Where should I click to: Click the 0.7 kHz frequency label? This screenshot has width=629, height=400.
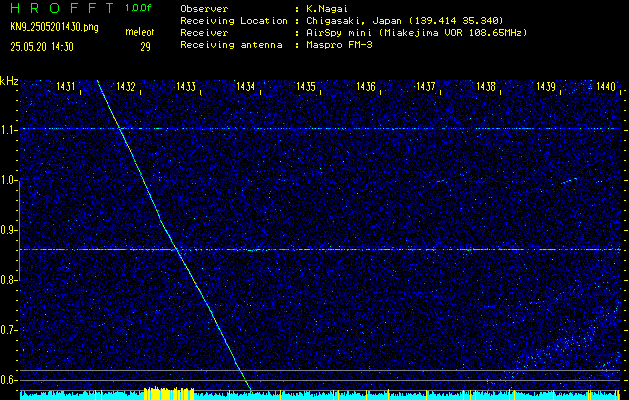click(x=6, y=330)
